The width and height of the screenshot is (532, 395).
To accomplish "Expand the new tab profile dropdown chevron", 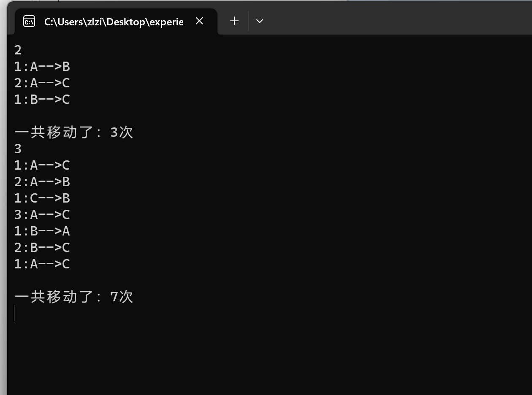I will (260, 21).
